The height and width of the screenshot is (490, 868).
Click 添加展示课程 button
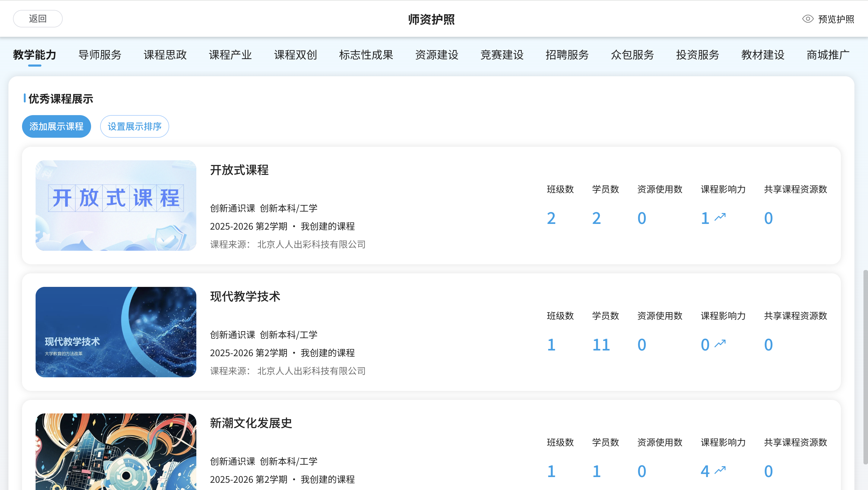[57, 126]
